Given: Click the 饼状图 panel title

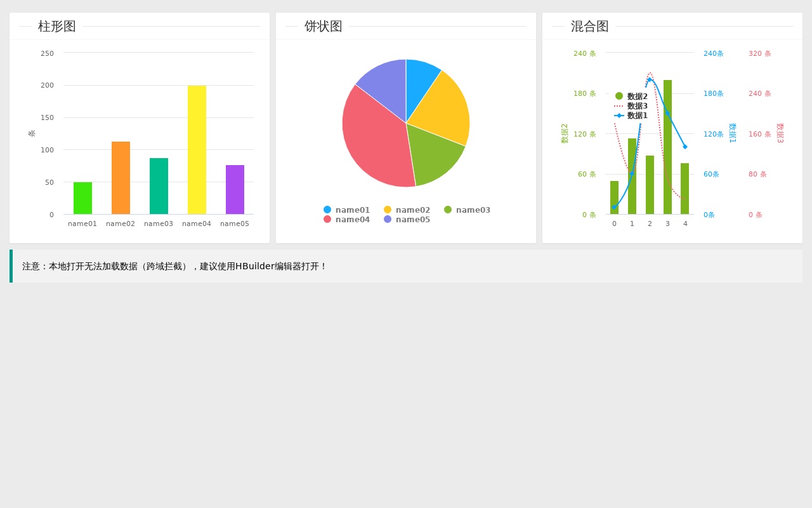Looking at the screenshot, I should pos(324,26).
